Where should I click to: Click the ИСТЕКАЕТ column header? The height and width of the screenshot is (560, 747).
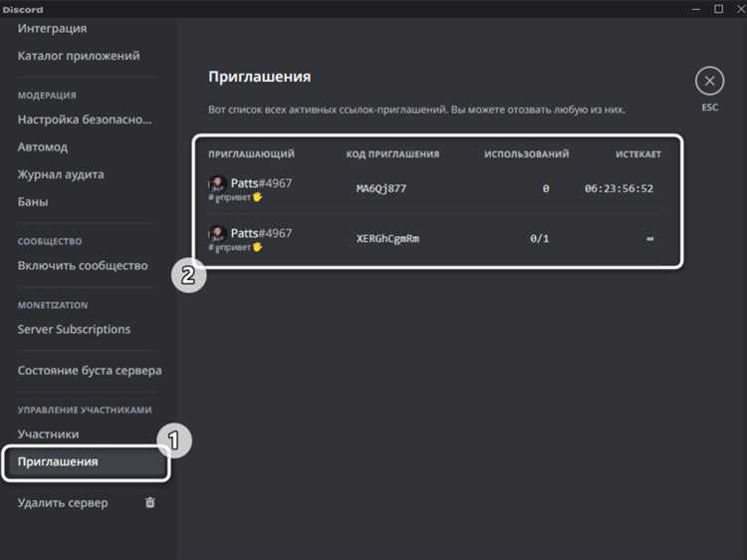coord(637,153)
